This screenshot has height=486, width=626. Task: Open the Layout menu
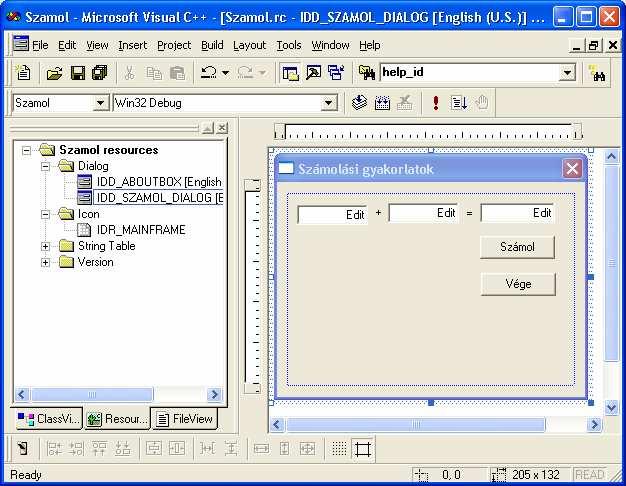[250, 46]
